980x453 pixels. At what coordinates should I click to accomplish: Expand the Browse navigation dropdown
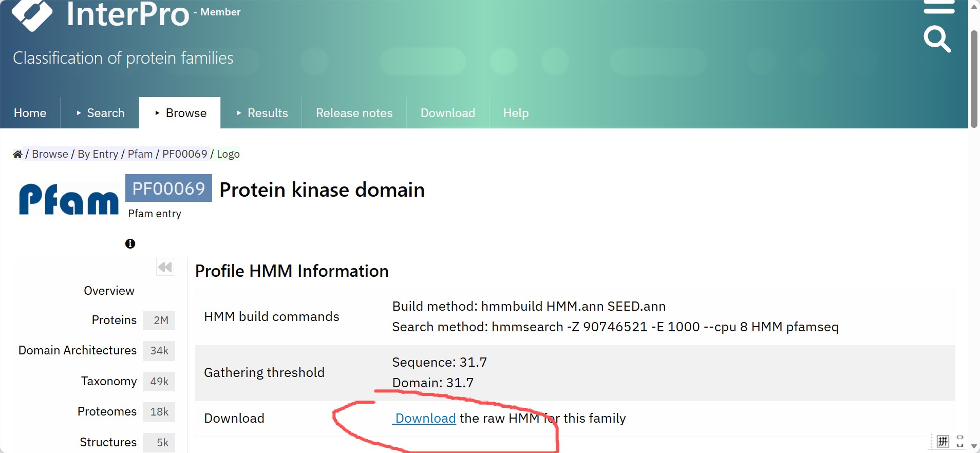180,113
